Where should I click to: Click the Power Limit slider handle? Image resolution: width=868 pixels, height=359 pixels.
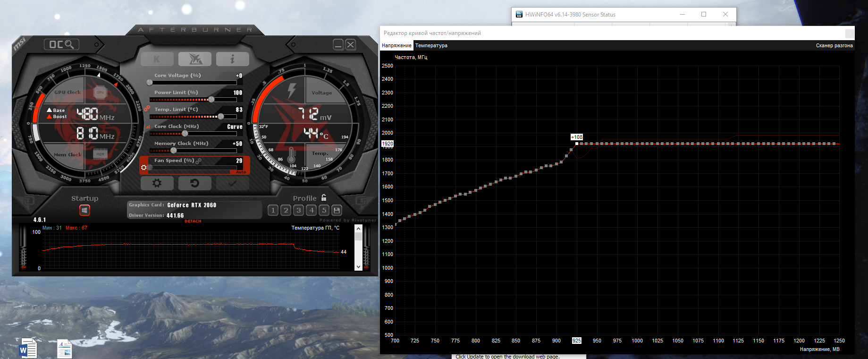pyautogui.click(x=211, y=99)
